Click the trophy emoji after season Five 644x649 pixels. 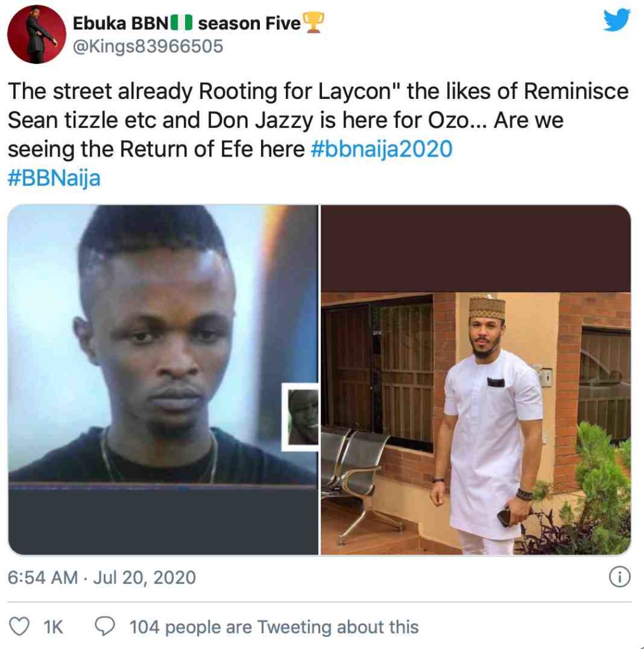pyautogui.click(x=314, y=23)
